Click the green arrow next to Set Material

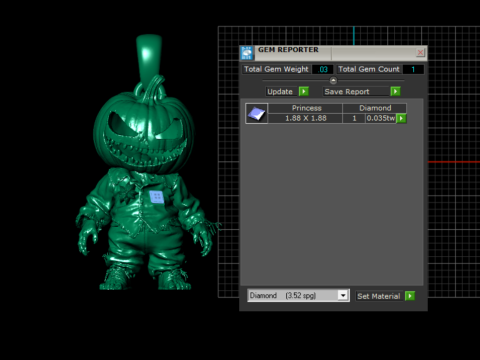click(x=410, y=296)
